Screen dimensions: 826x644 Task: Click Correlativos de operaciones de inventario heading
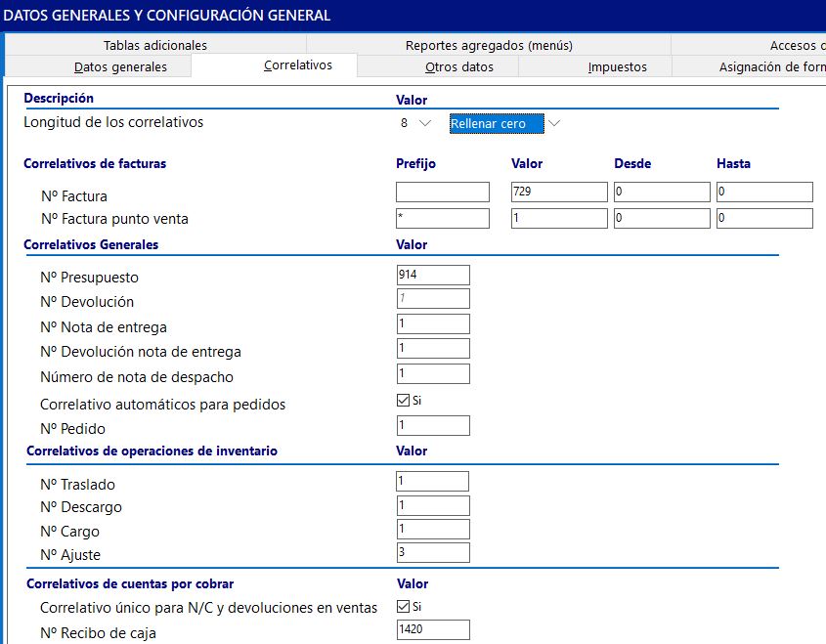point(152,451)
